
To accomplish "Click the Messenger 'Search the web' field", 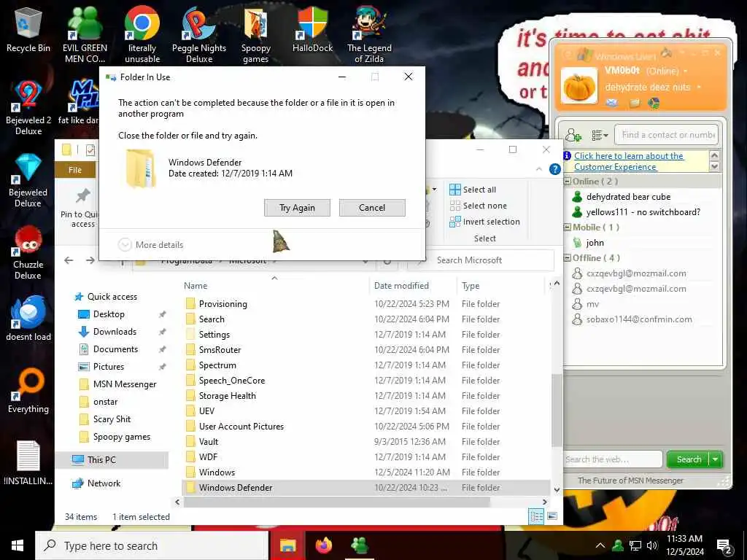I will (613, 459).
